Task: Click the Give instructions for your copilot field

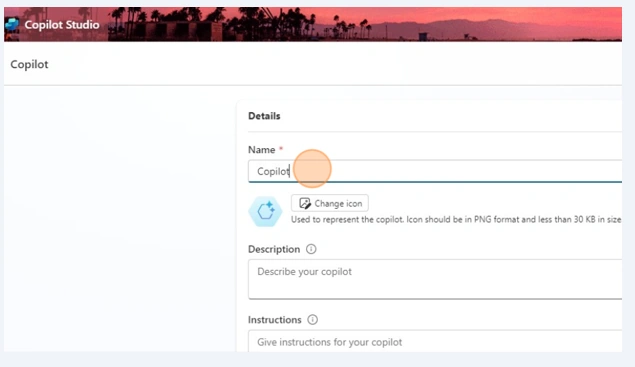Action: click(x=435, y=341)
